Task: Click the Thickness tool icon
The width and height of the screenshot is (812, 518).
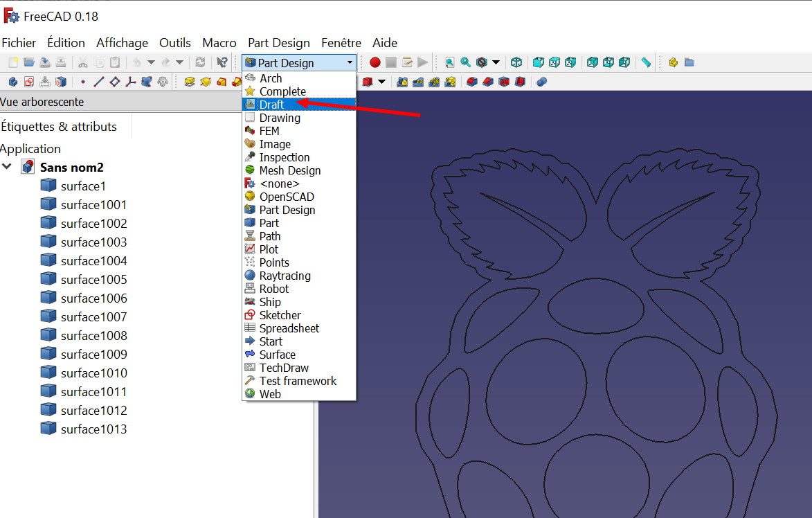Action: [x=520, y=82]
